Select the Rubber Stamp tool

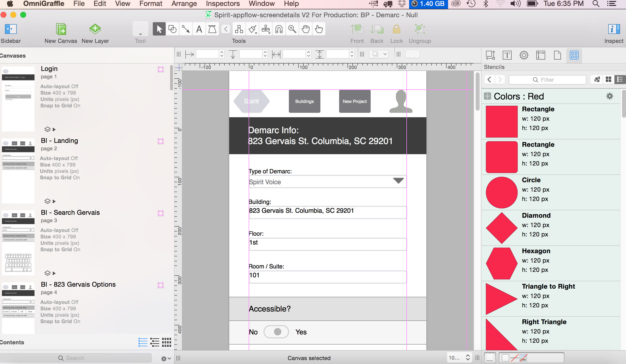[266, 29]
